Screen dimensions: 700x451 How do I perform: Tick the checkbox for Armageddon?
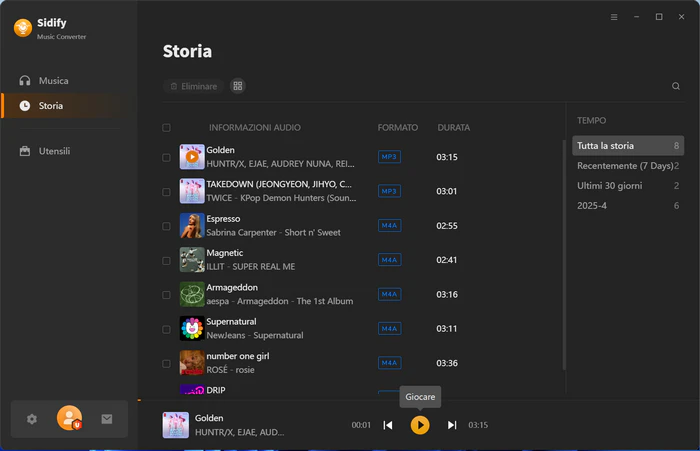coord(166,295)
